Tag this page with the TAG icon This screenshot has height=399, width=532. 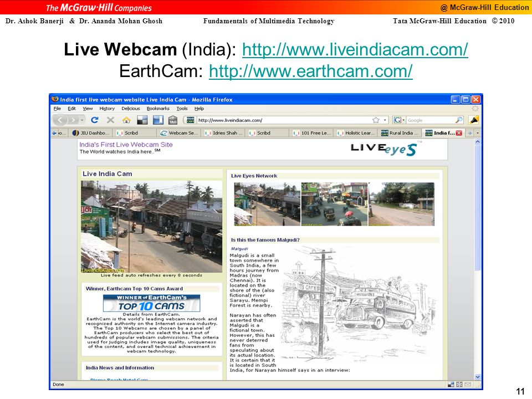(x=173, y=120)
